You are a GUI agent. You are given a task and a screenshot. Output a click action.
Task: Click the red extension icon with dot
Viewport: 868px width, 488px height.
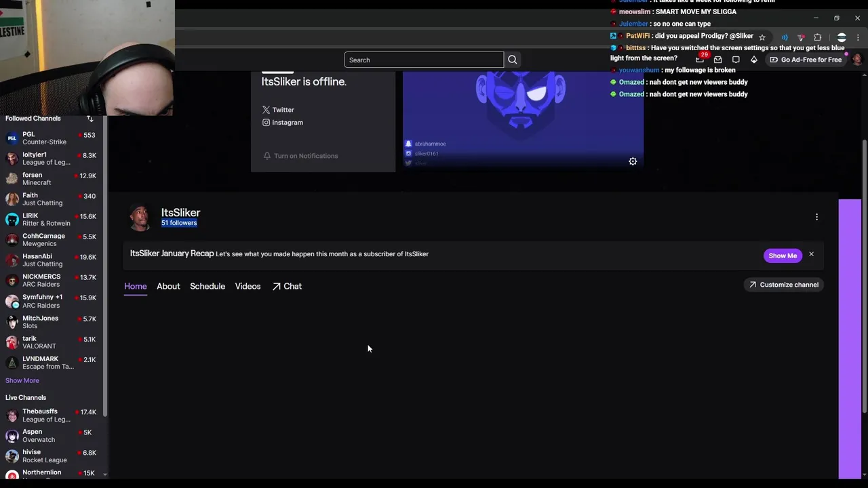click(x=801, y=37)
